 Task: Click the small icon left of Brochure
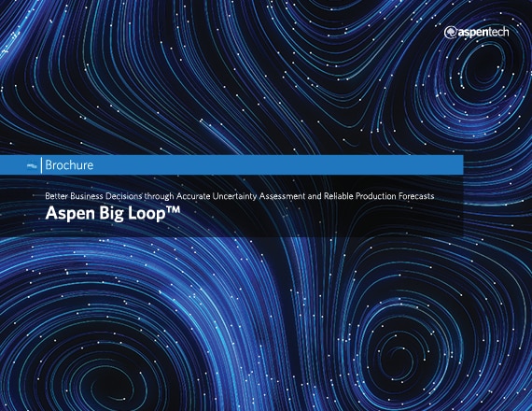click(32, 165)
